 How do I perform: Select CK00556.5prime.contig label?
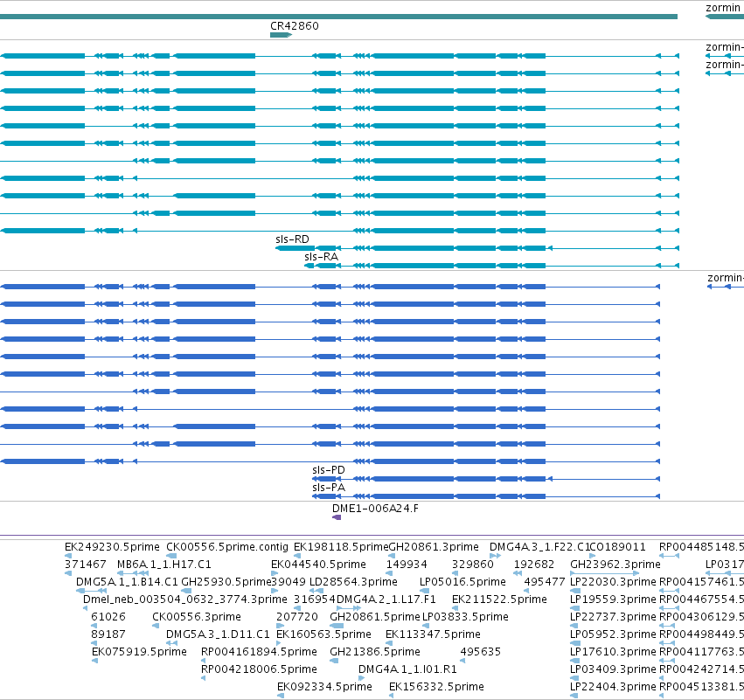(227, 547)
